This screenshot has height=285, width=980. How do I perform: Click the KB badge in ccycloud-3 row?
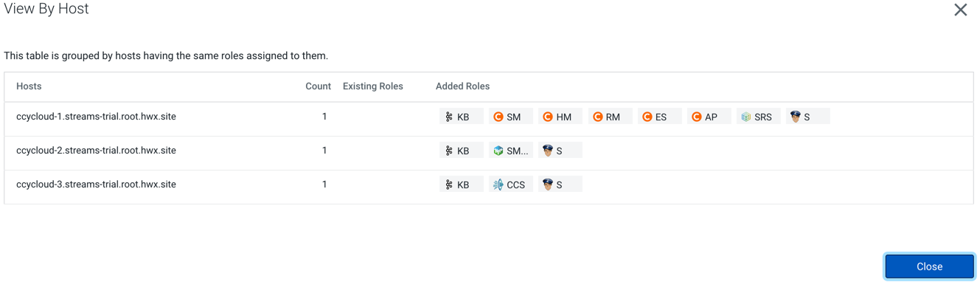[x=462, y=185]
